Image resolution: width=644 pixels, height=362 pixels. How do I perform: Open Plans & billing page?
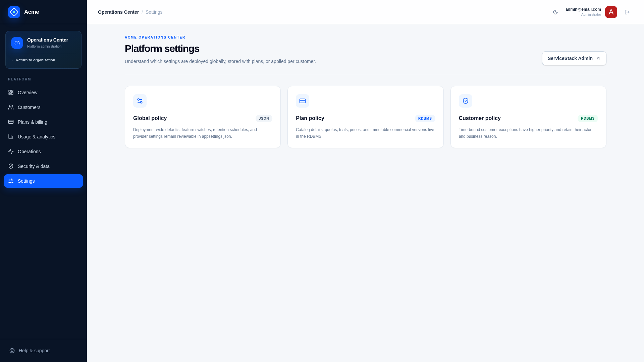(x=43, y=122)
